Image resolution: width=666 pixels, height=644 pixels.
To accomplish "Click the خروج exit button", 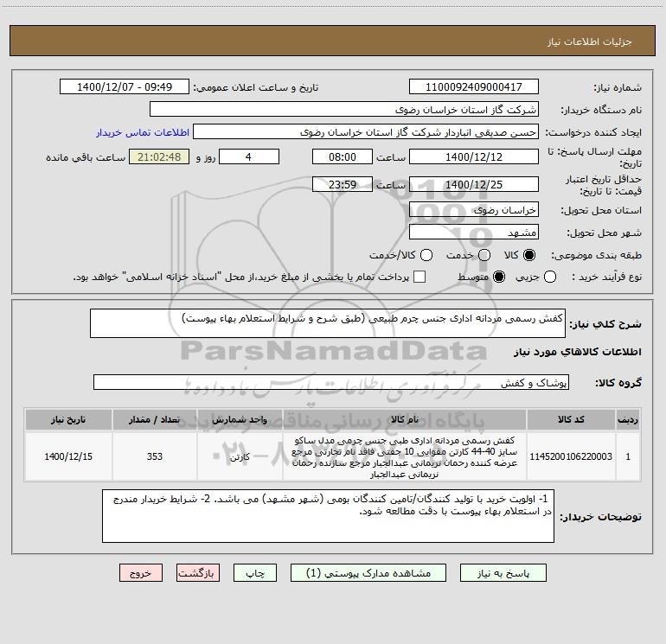I will (141, 573).
